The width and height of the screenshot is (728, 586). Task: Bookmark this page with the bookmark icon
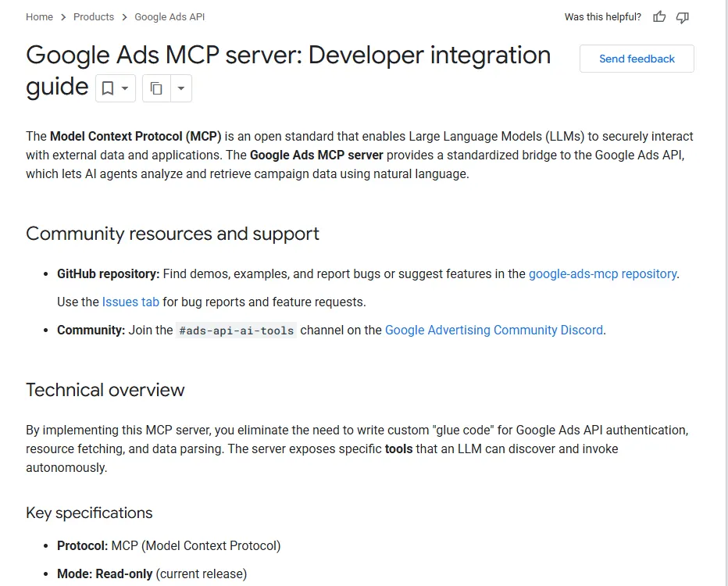tap(108, 88)
